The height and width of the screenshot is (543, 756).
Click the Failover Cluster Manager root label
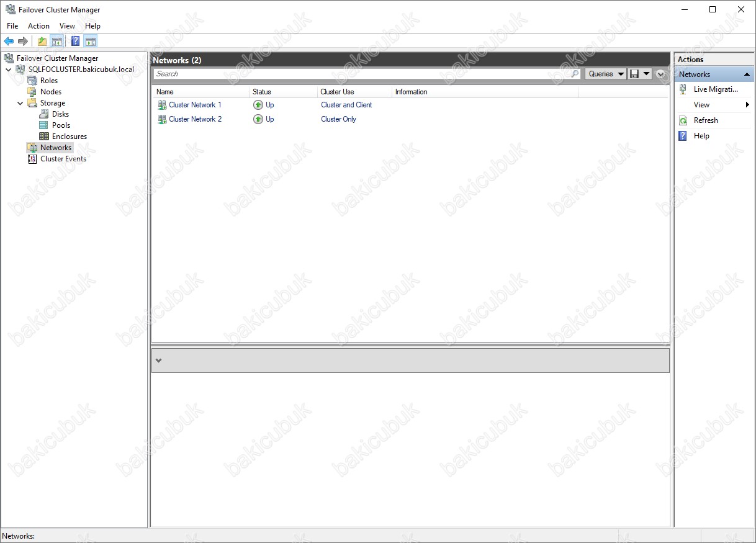[x=57, y=58]
